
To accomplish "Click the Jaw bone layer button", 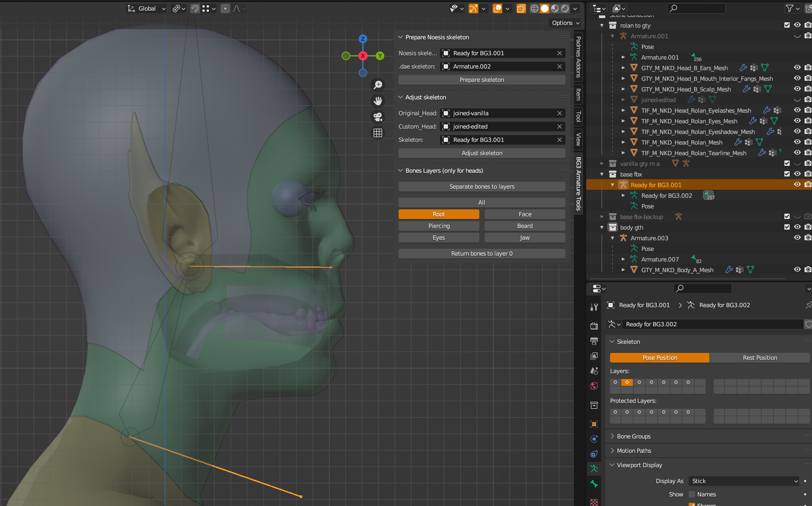I will (x=525, y=238).
